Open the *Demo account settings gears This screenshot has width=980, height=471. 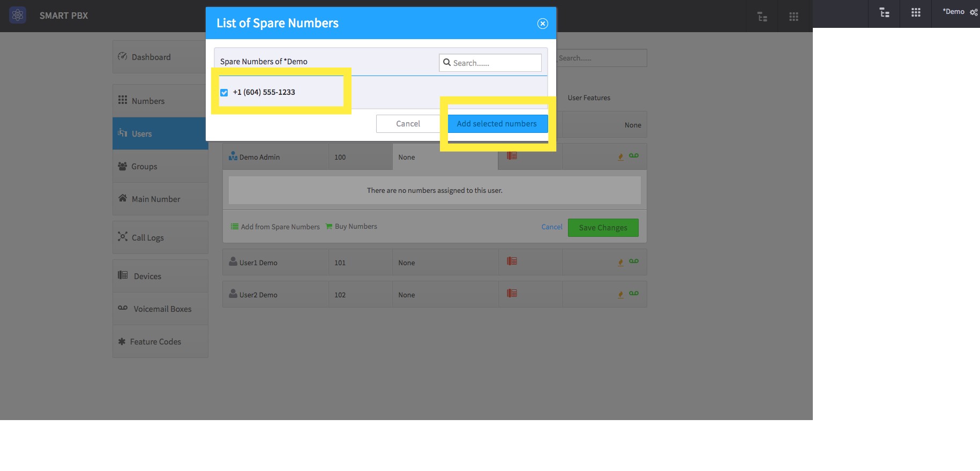click(x=974, y=12)
